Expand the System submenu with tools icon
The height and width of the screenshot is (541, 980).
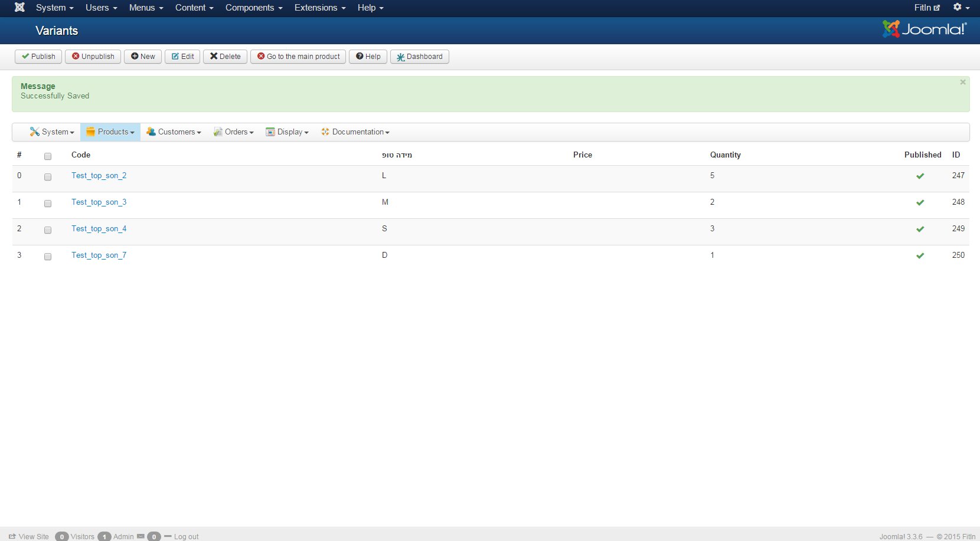(x=52, y=132)
